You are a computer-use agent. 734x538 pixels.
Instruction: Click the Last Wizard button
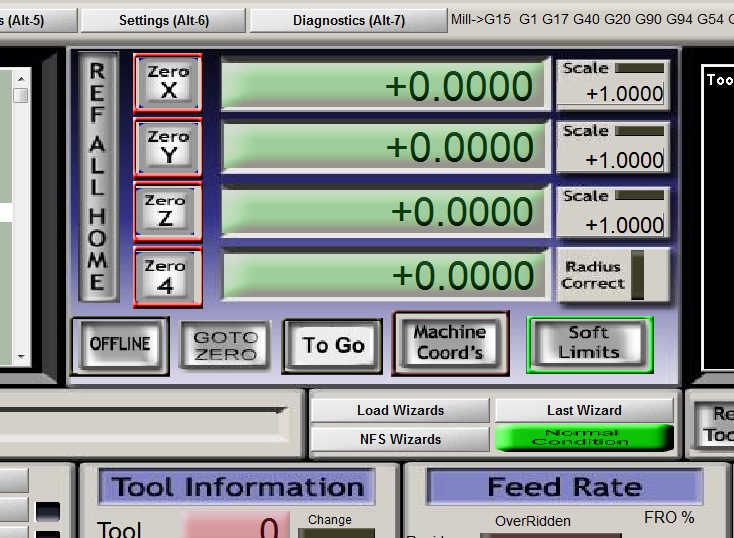pos(584,410)
